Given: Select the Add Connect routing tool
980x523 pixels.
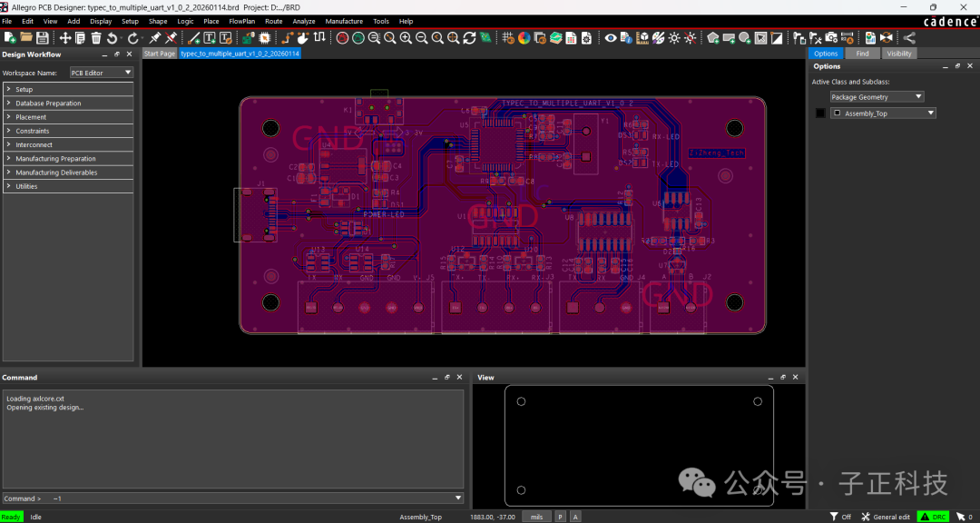Looking at the screenshot, I should (288, 37).
